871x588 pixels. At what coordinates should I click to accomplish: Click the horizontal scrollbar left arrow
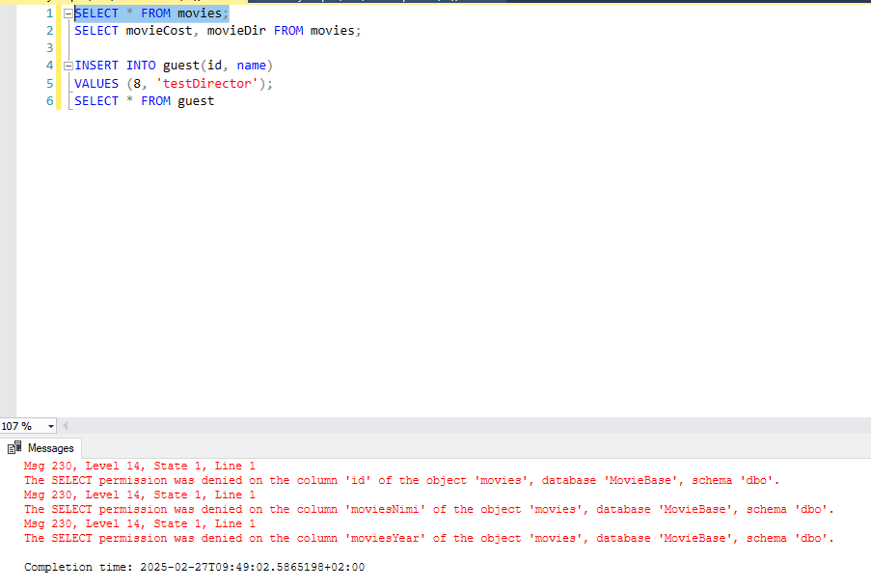click(67, 426)
